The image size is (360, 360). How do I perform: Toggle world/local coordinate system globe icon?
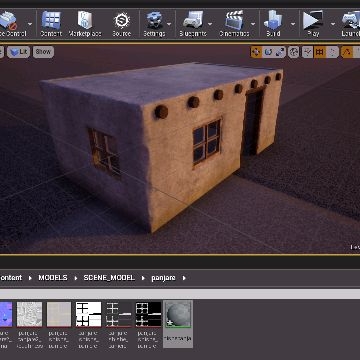pyautogui.click(x=293, y=52)
